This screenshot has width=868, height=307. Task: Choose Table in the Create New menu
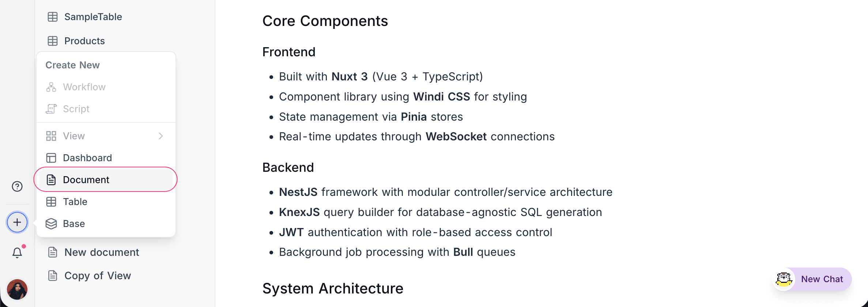[75, 201]
